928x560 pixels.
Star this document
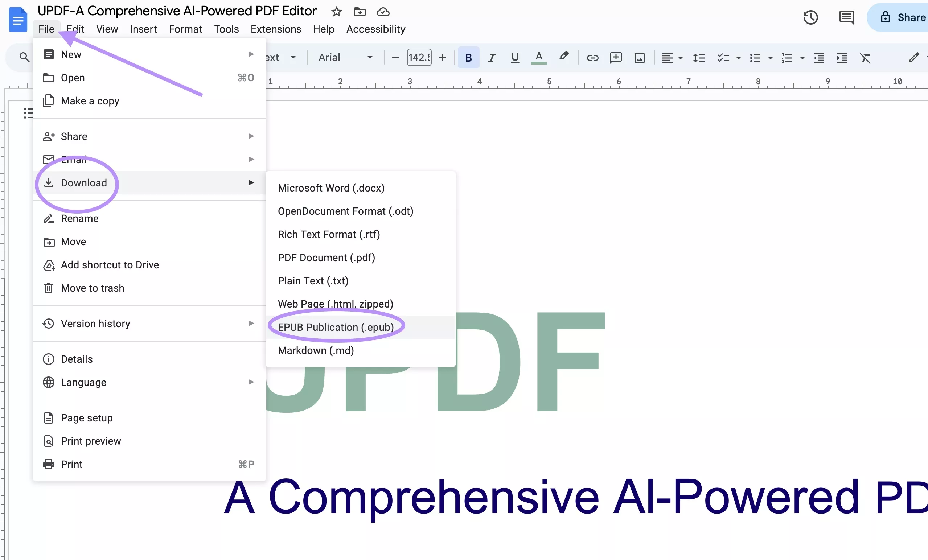tap(336, 12)
